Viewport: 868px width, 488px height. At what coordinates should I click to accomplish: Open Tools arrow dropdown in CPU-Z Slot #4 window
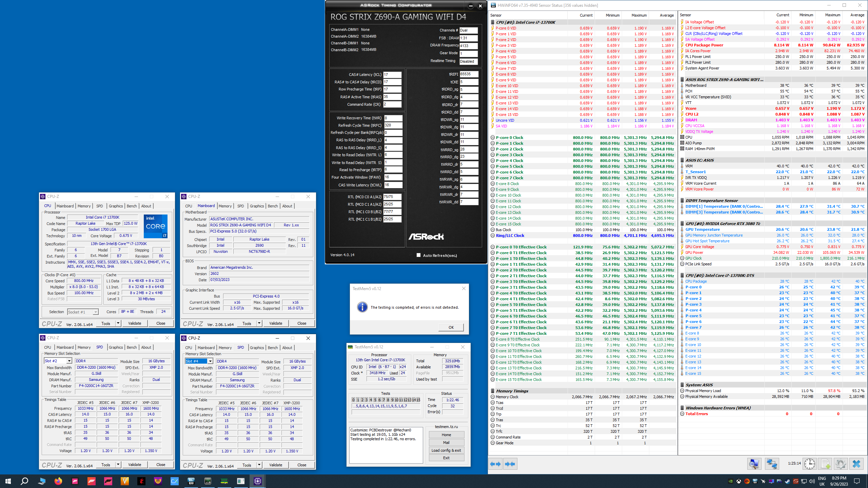259,465
